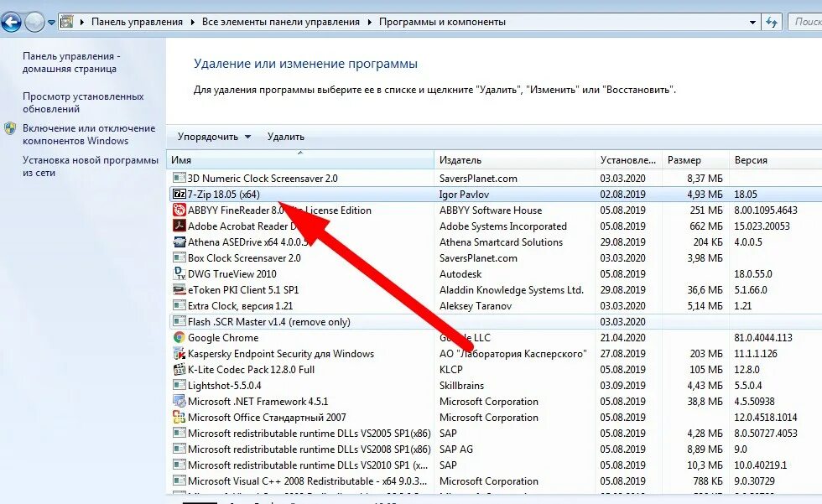Select Все элементы панели управления breadcrumb
The width and height of the screenshot is (822, 504).
(280, 22)
